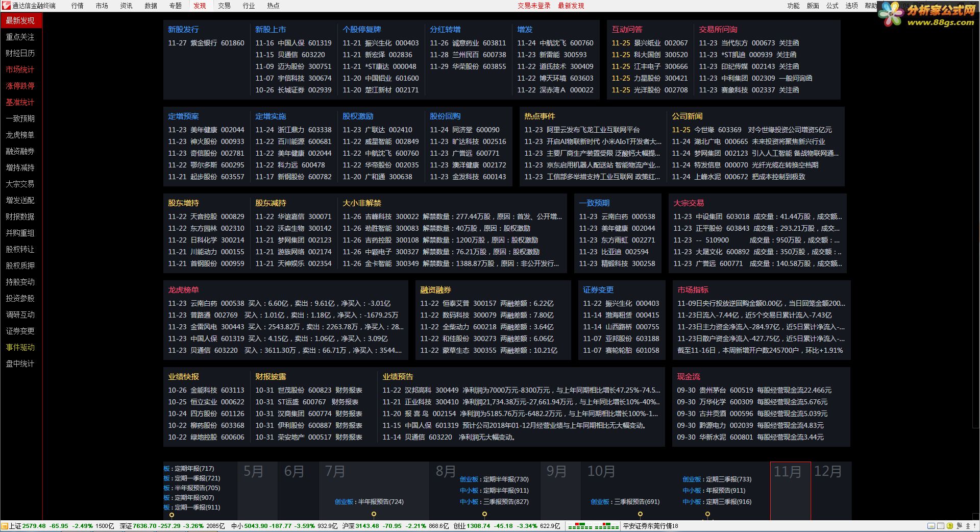Select 增持减持 in the sidebar
This screenshot has width=980, height=532.
(21, 167)
